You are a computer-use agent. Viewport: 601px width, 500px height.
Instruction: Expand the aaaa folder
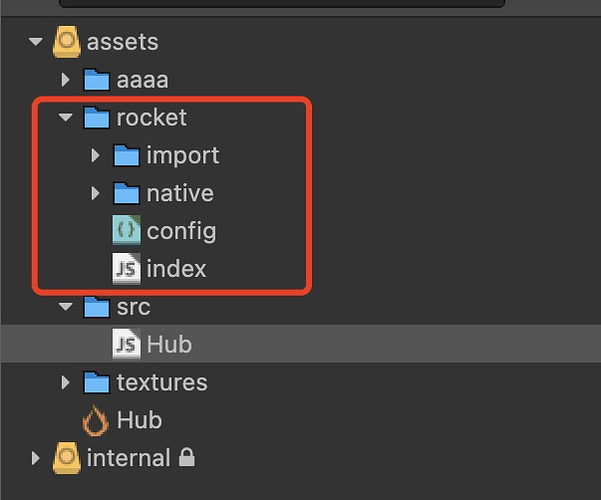point(66,80)
